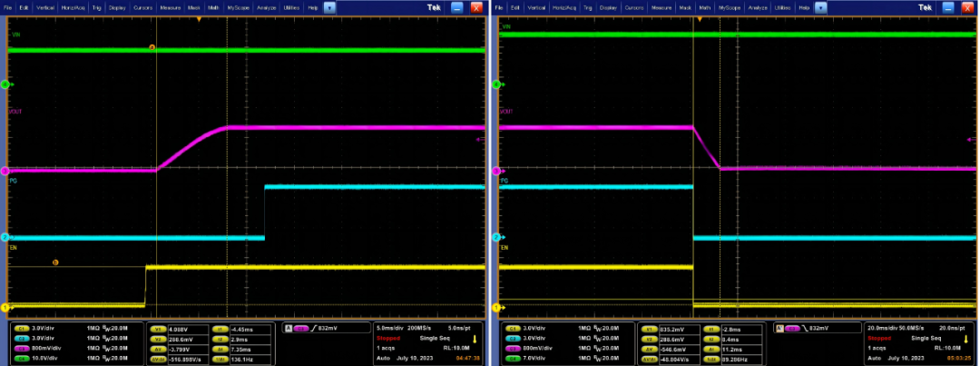
Task: Click the C3 channel badge in right scope window
Action: 513,349
